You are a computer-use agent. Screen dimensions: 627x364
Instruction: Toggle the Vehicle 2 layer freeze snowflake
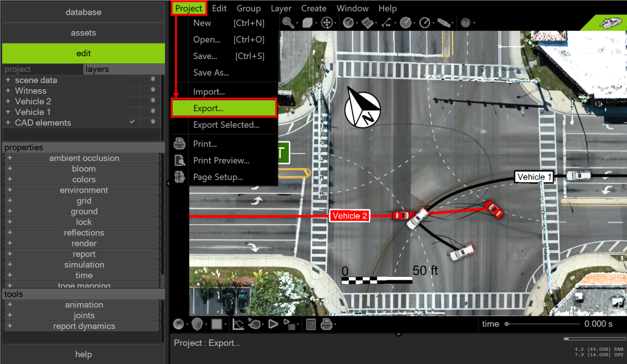coord(153,100)
